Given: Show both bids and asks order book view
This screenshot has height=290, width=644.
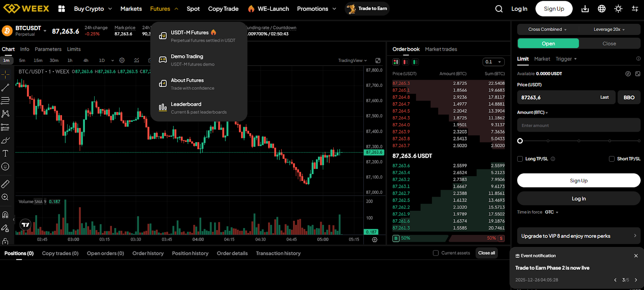Looking at the screenshot, I should 396,62.
